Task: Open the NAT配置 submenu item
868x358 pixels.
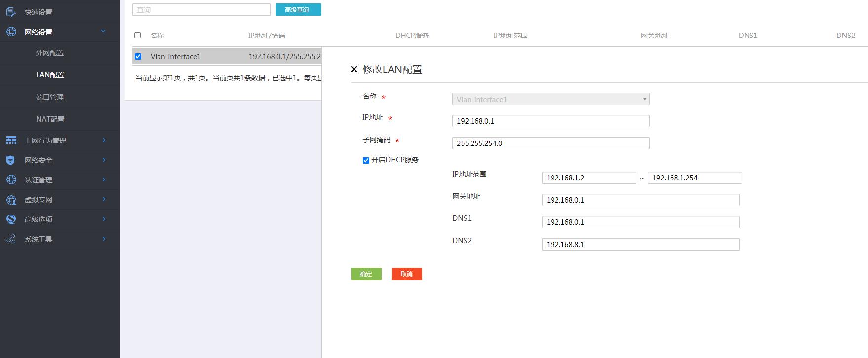Action: 50,119
